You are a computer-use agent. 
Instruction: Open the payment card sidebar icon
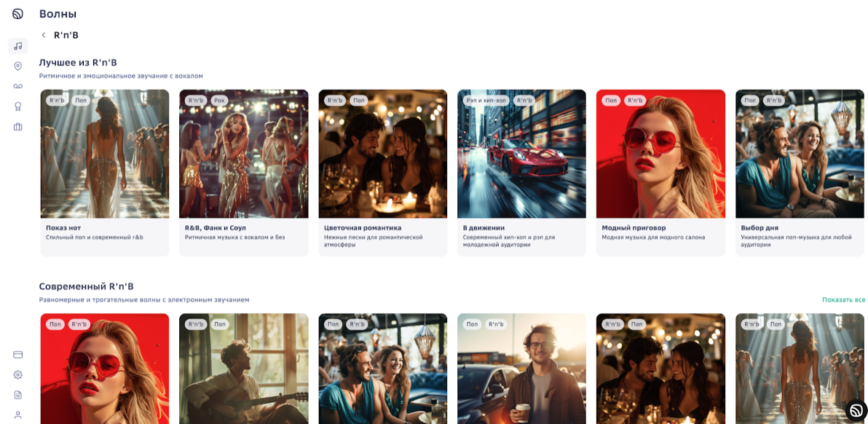pyautogui.click(x=17, y=355)
